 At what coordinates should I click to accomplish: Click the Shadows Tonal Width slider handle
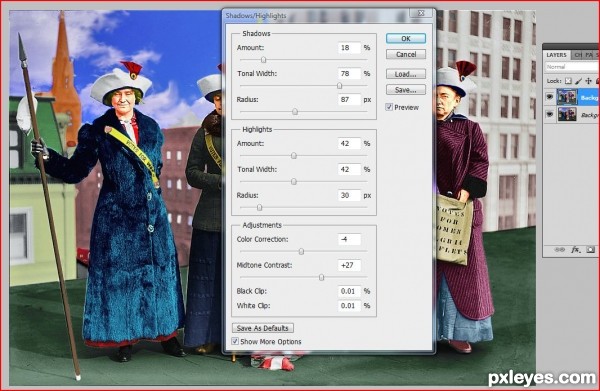tap(339, 86)
